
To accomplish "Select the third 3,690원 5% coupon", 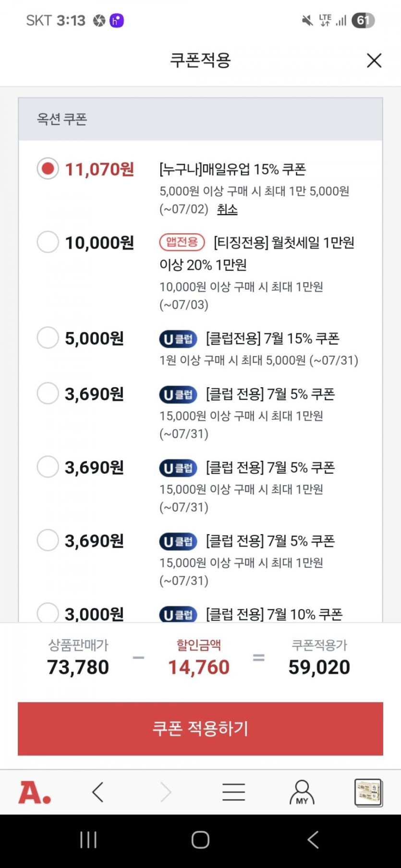I will (x=48, y=540).
